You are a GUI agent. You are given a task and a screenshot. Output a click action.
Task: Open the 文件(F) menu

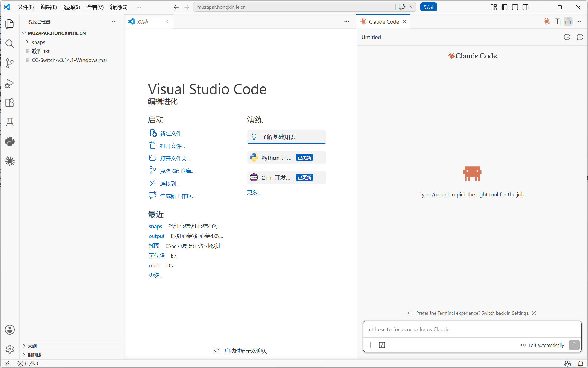point(26,7)
